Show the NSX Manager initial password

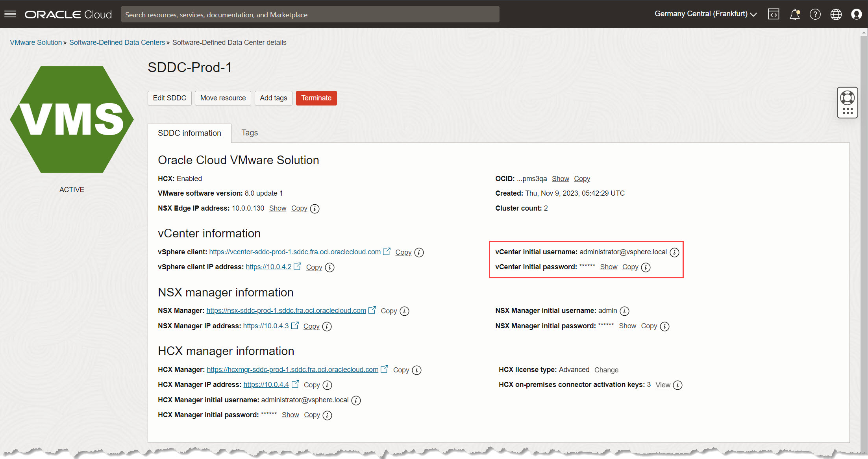(627, 326)
